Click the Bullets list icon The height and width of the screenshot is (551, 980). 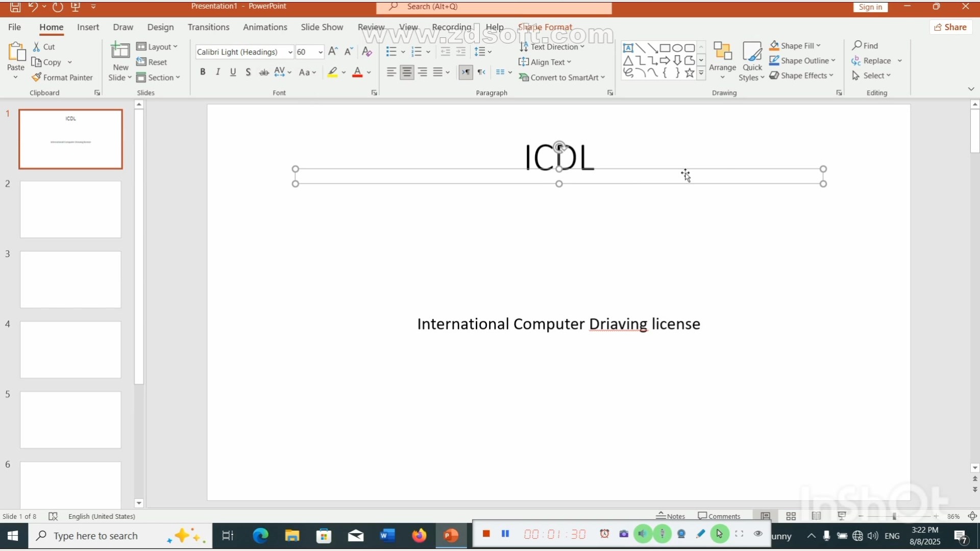click(x=391, y=52)
